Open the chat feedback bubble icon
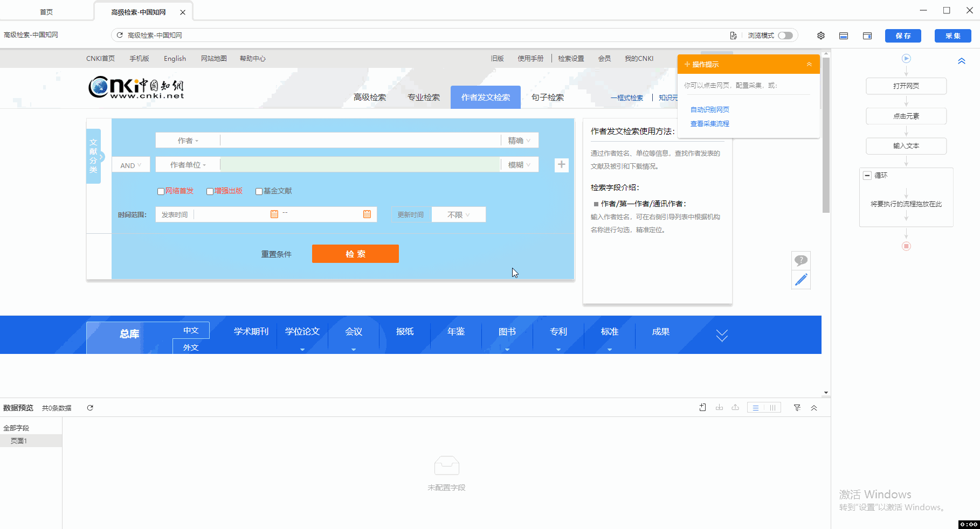The image size is (980, 529). tap(801, 260)
